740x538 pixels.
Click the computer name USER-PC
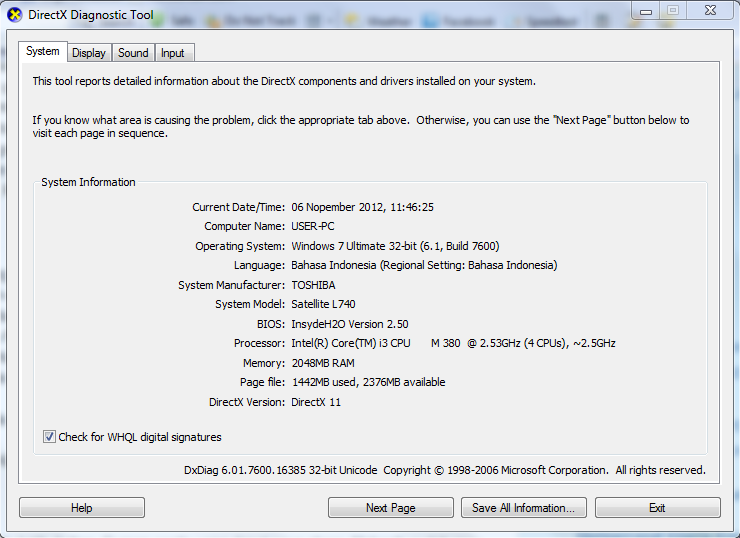pos(312,227)
